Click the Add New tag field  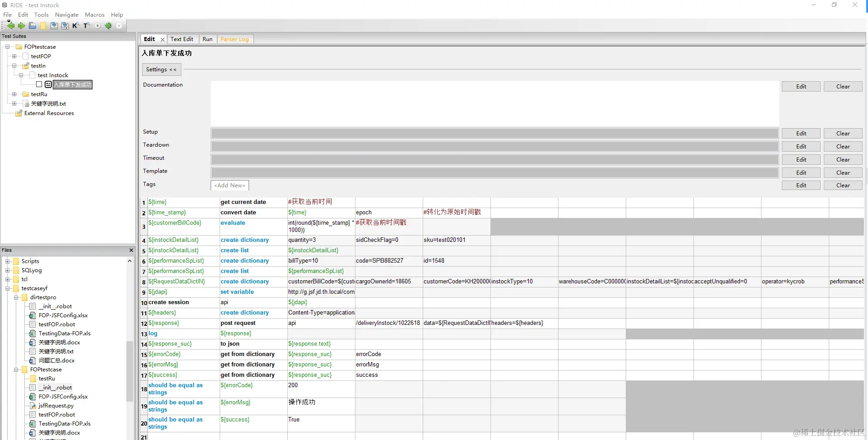click(x=230, y=185)
